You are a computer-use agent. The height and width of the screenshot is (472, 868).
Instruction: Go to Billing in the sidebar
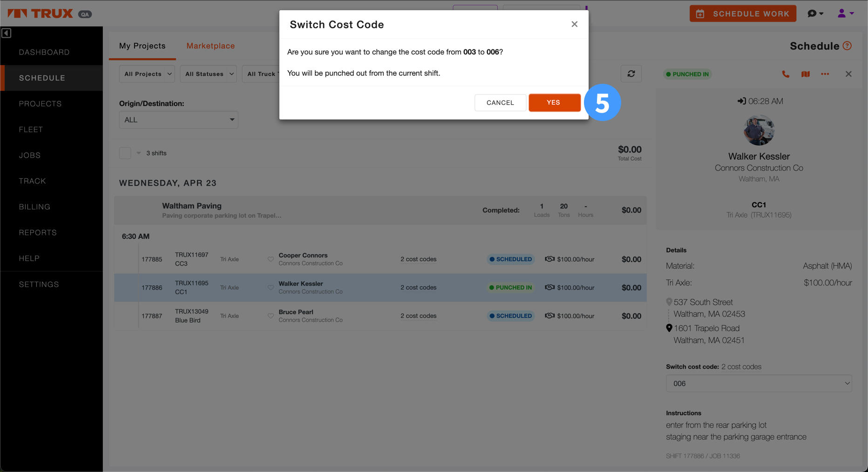pyautogui.click(x=34, y=207)
